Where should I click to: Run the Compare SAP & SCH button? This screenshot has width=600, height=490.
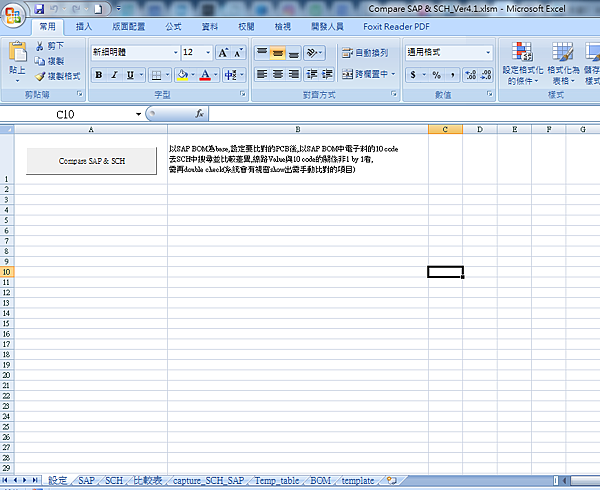click(x=91, y=161)
